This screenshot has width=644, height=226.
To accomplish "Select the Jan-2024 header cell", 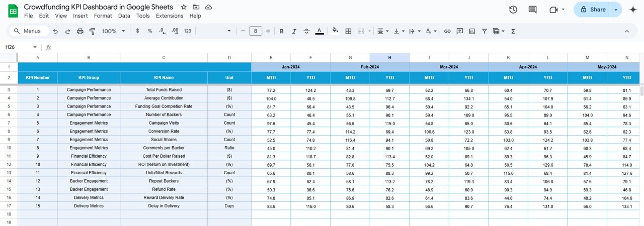I will pos(291,67).
